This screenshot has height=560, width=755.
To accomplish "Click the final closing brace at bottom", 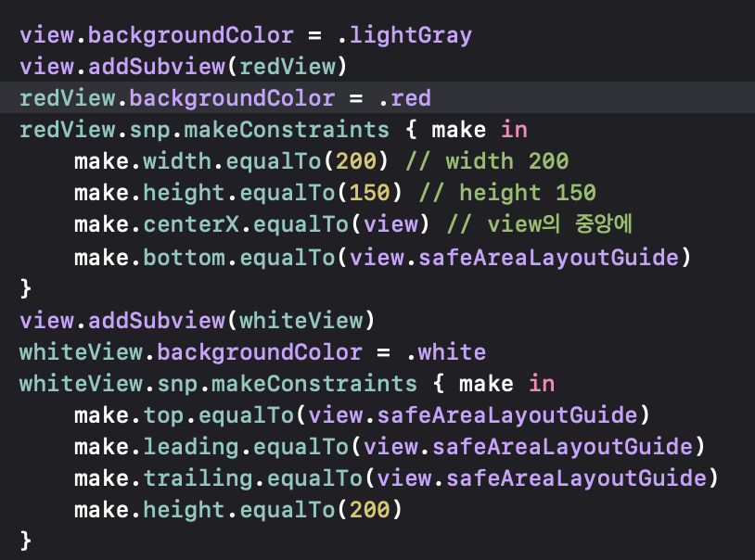I will [x=26, y=541].
